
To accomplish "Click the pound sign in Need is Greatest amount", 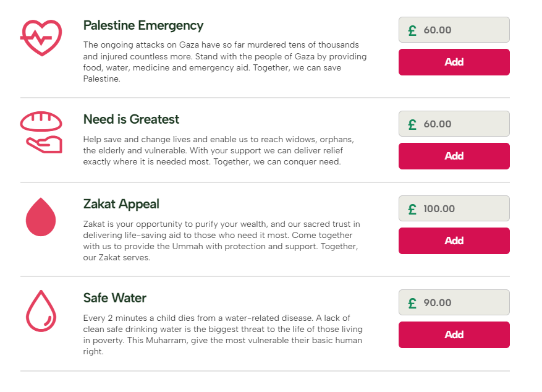I will pos(412,124).
